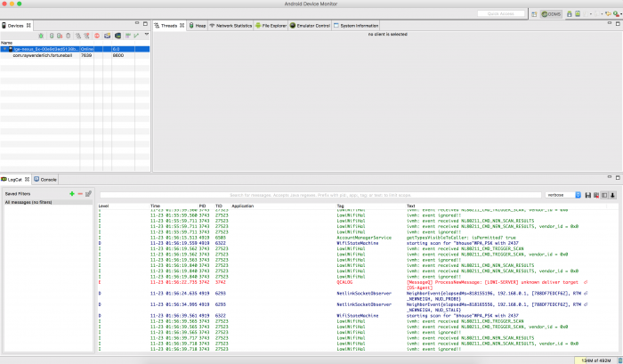The height and width of the screenshot is (364, 623).
Task: Click the heap memory status bar indicator
Action: (x=596, y=360)
